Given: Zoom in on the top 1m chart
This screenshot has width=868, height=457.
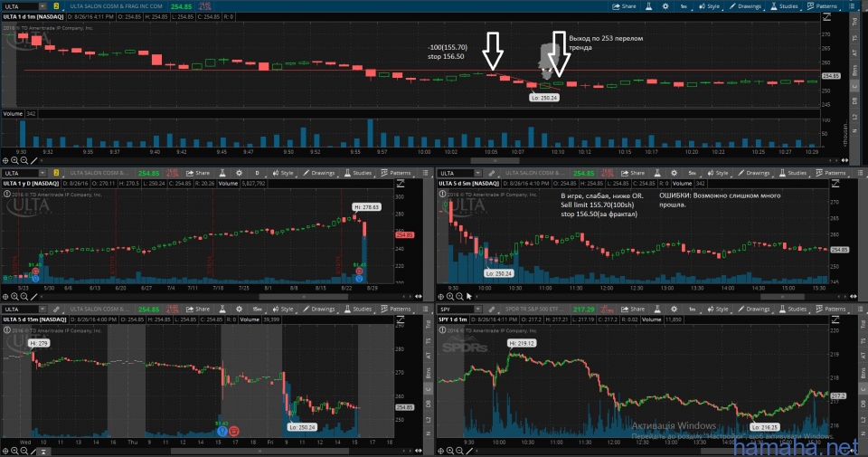Looking at the screenshot, I should pos(15,161).
